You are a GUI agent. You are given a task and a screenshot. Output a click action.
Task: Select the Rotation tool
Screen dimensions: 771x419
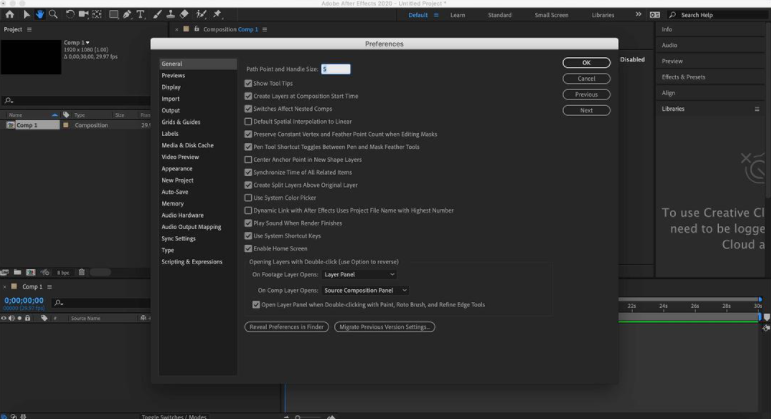[70, 14]
